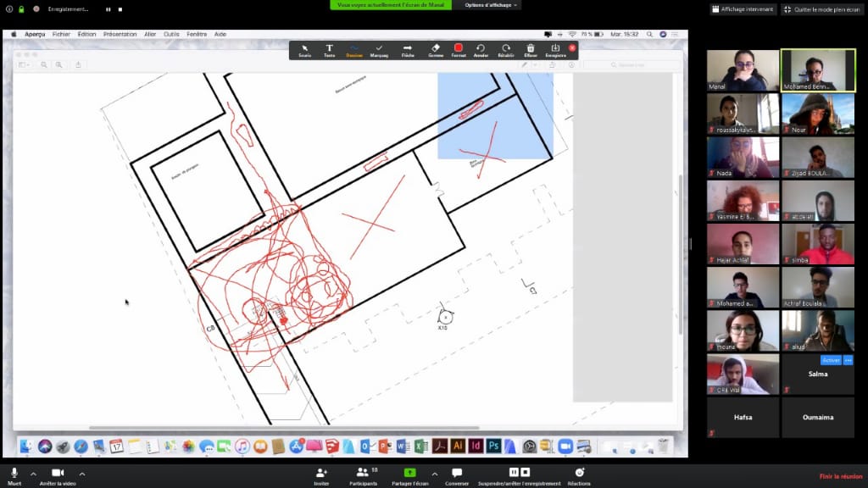This screenshot has height=488, width=868.
Task: Expand audio options arrow beside Muet
Action: click(33, 474)
